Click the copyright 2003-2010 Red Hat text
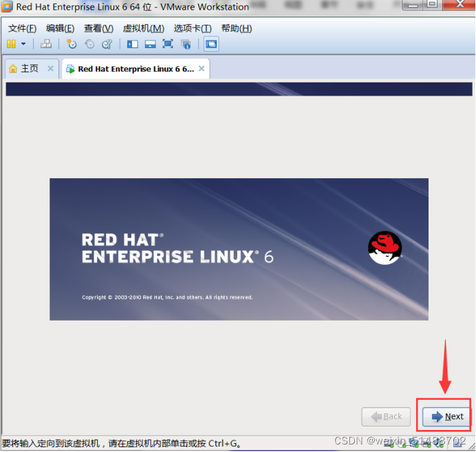476x452 pixels. click(167, 297)
